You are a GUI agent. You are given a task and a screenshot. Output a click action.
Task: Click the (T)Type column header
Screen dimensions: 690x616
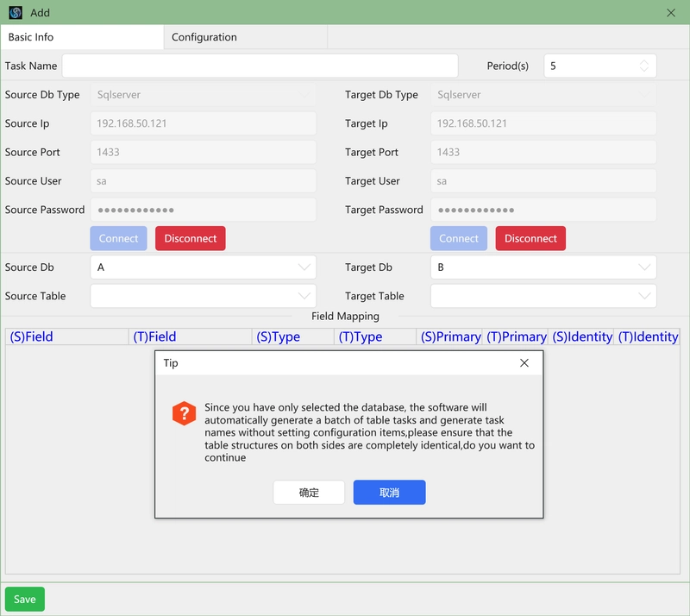coord(375,336)
